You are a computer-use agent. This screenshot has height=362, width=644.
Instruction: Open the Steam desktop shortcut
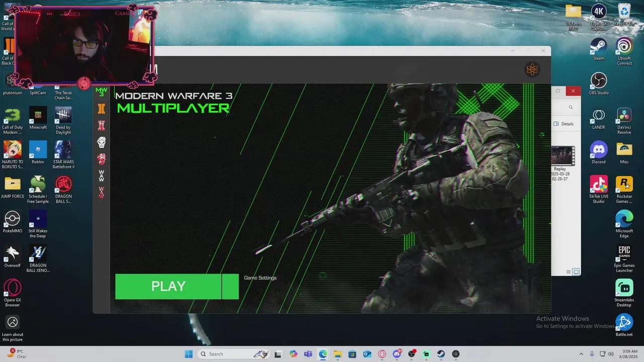(x=598, y=49)
